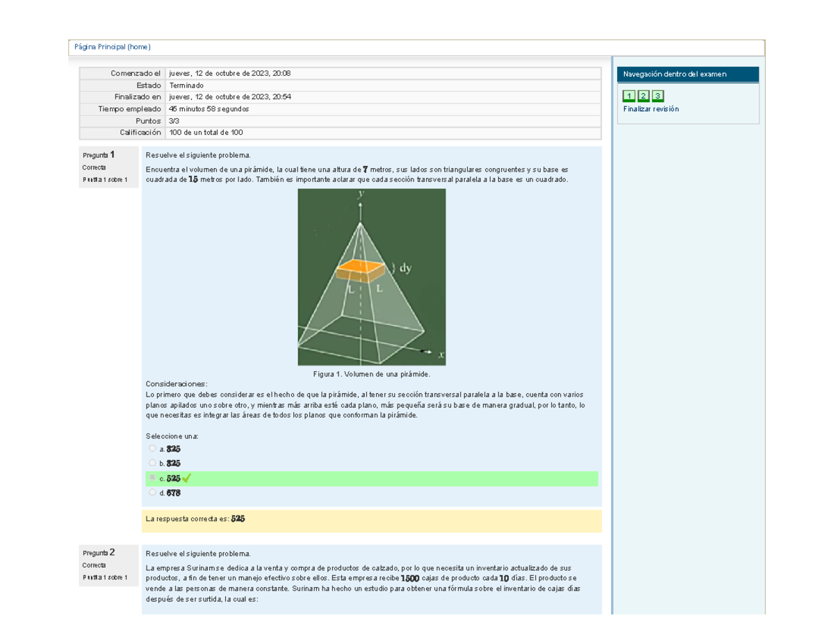Click the Estado Terminado row

coord(341,85)
